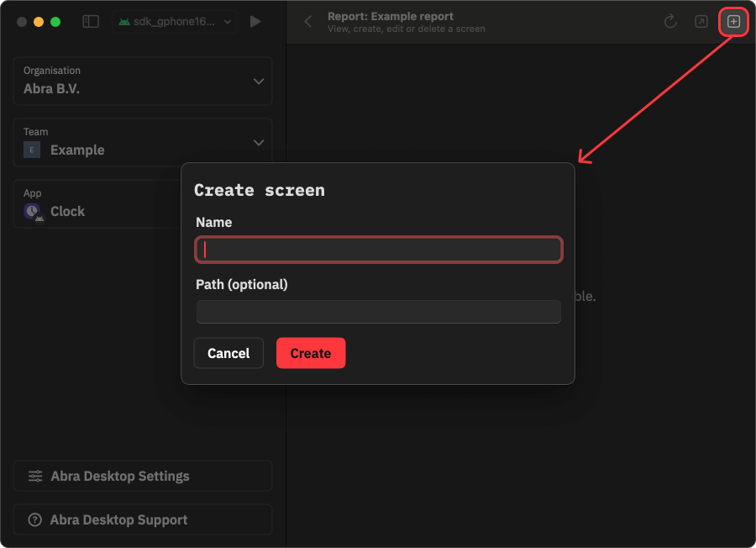Confirm with the red Create button
The image size is (756, 548).
(x=311, y=353)
